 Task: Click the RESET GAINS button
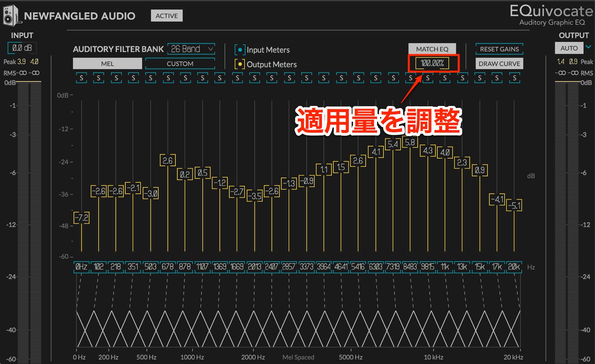(x=499, y=49)
